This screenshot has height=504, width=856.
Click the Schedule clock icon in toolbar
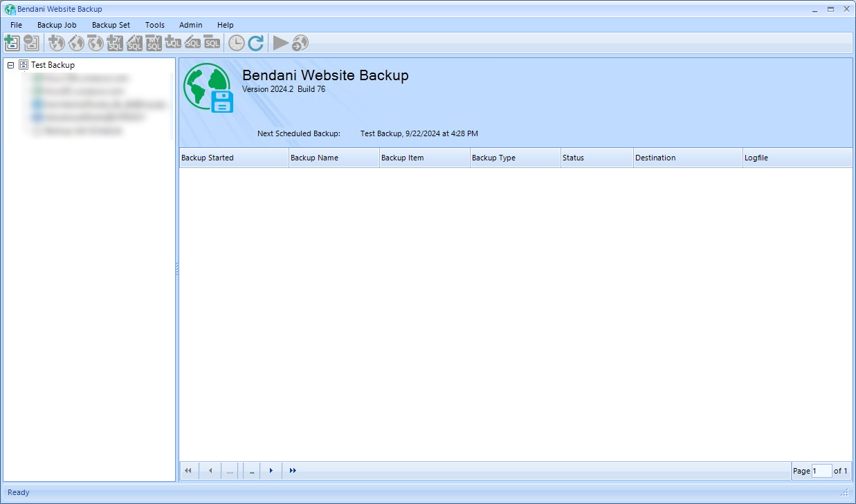(237, 43)
